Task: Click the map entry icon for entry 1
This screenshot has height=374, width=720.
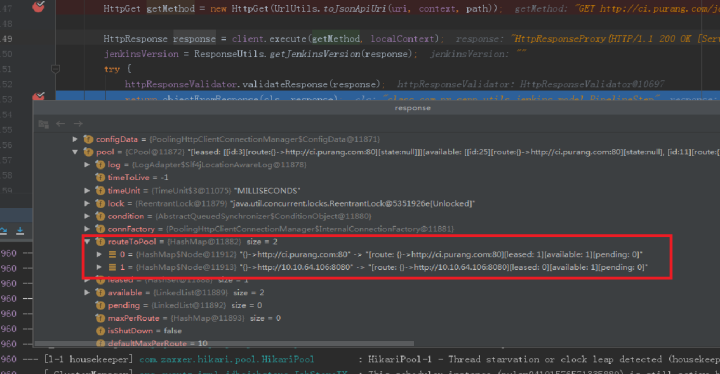Action: (112, 267)
